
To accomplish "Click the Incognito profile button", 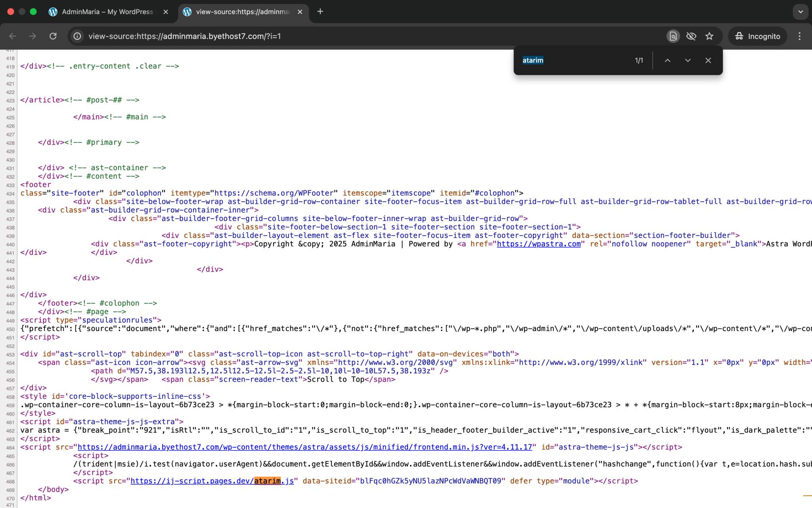I will [757, 36].
